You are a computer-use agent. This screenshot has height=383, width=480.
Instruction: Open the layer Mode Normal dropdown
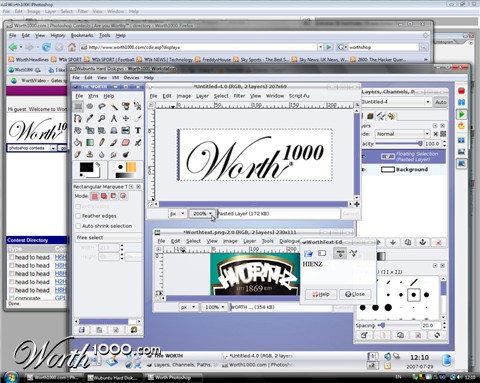click(x=403, y=134)
